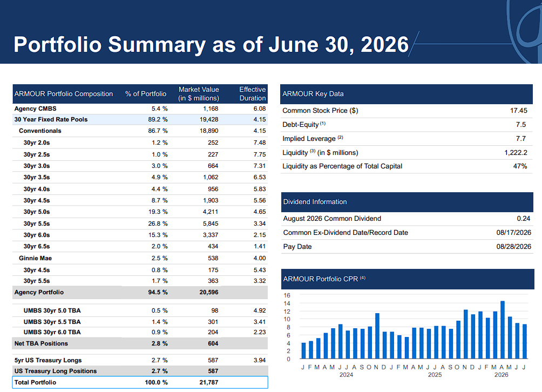Image resolution: width=542 pixels, height=392 pixels.
Task: Click the percentage '100.0 %'
Action: (156, 382)
